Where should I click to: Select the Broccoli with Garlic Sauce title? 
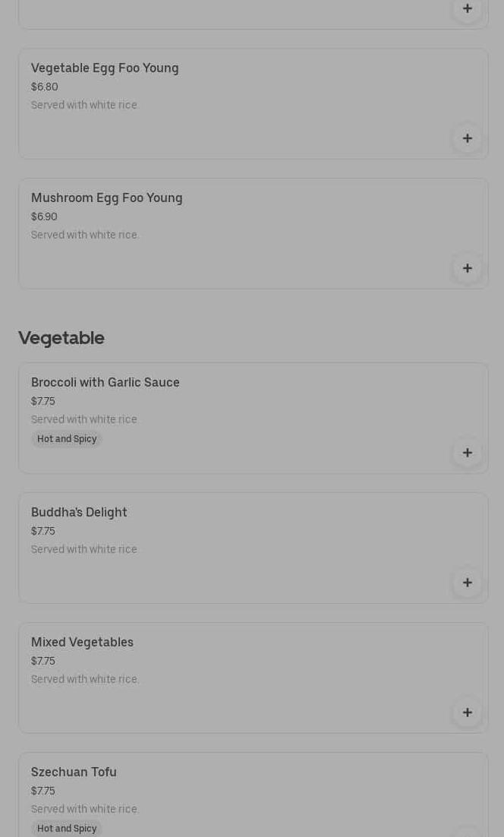(x=106, y=383)
